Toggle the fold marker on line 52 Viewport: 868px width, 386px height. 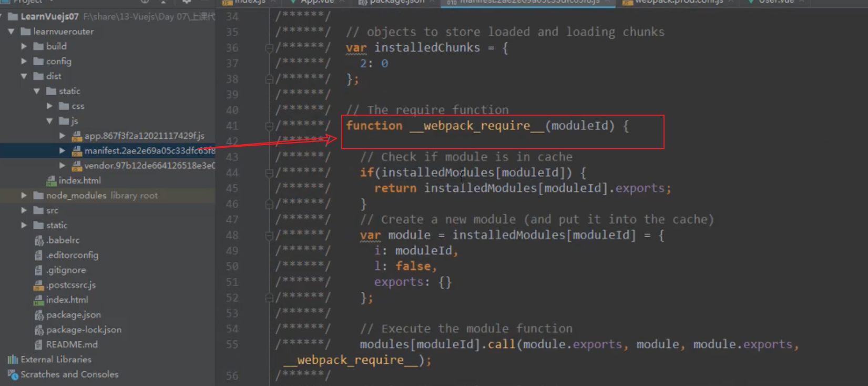269,298
